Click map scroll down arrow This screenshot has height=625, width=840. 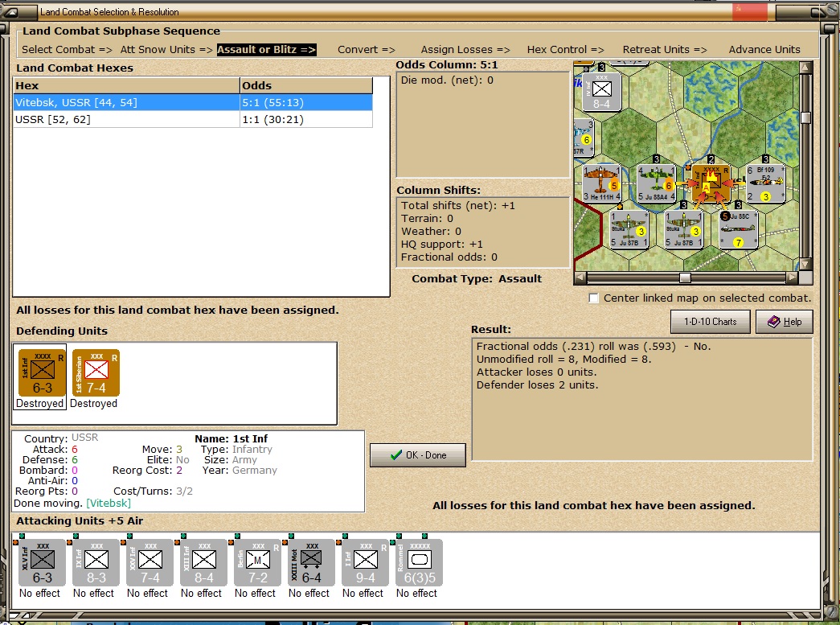tap(805, 265)
